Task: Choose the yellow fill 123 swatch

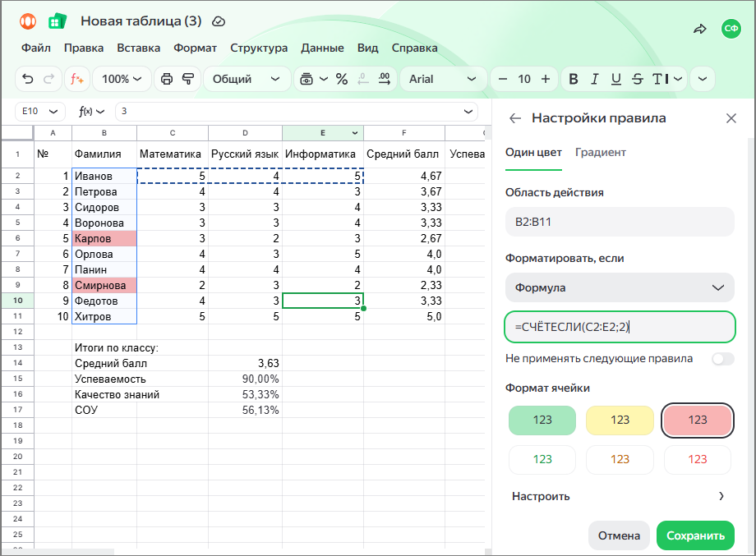Action: [620, 420]
